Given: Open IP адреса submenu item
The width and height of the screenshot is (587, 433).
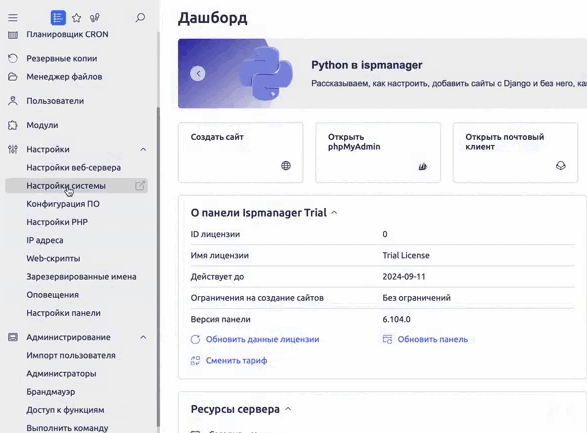Looking at the screenshot, I should pyautogui.click(x=45, y=240).
